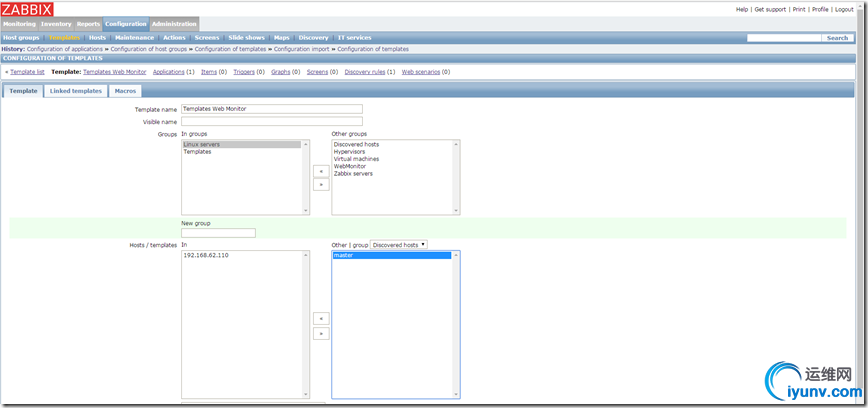
Task: Open Graphs (0) link
Action: pos(281,72)
